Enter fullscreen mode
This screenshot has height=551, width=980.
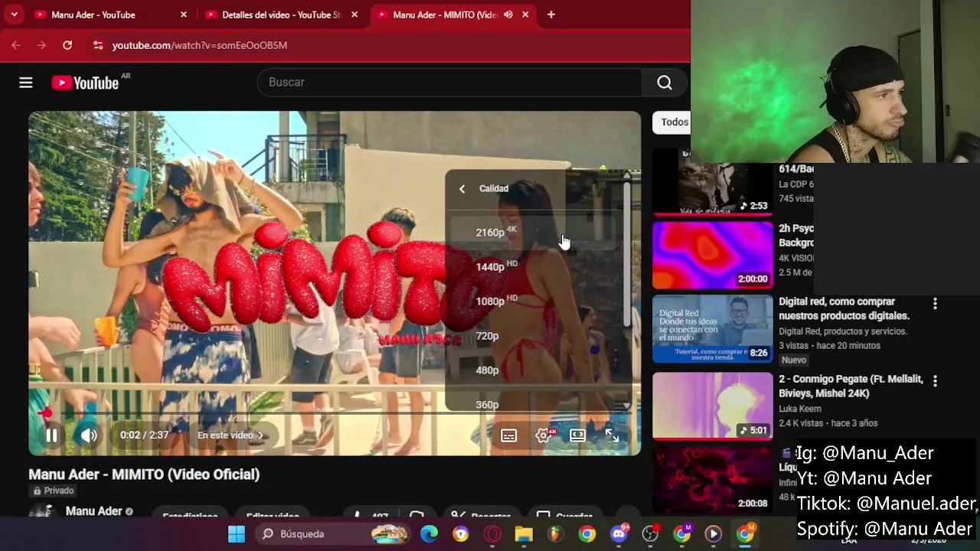(x=612, y=435)
